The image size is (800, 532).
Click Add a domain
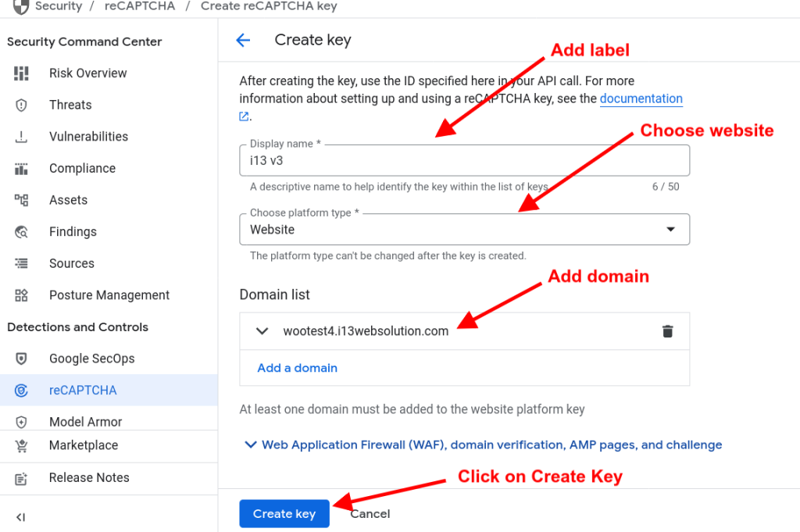point(297,367)
